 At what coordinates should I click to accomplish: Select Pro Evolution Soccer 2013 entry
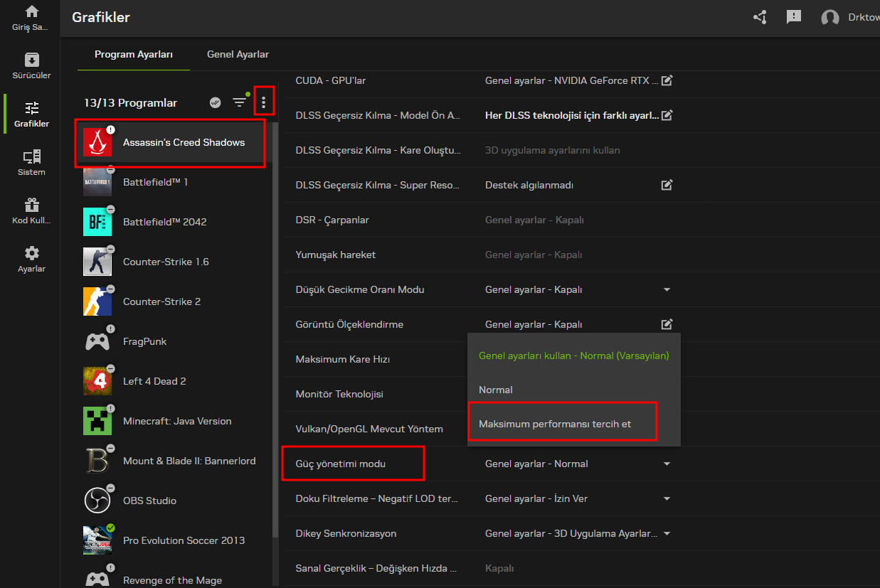click(x=174, y=540)
